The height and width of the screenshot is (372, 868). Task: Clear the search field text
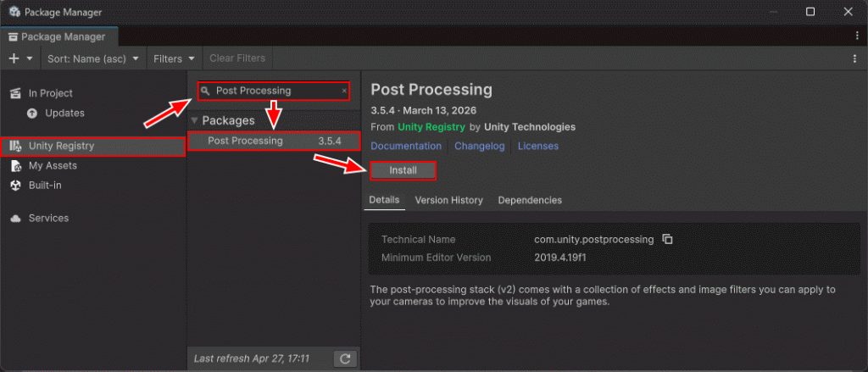(x=344, y=91)
